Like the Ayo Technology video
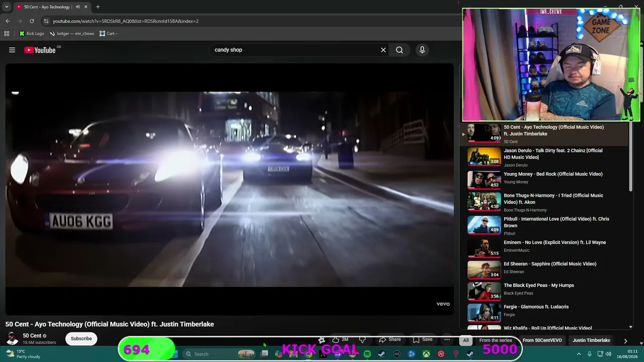Image resolution: width=644 pixels, height=362 pixels. pos(340,339)
